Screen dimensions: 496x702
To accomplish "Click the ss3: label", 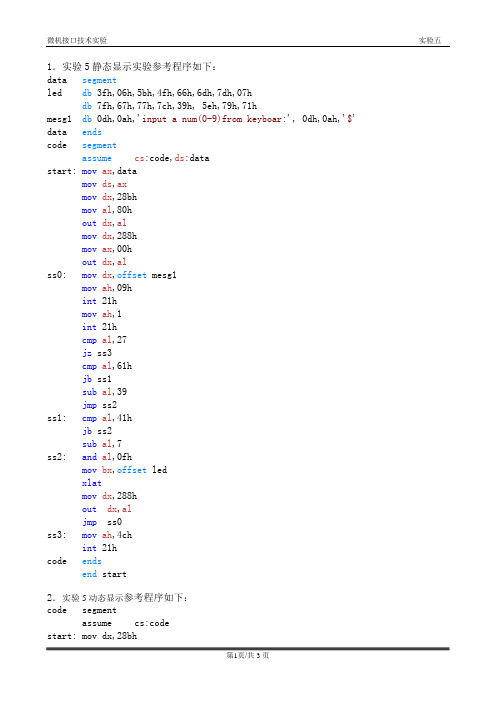I will (x=56, y=535).
